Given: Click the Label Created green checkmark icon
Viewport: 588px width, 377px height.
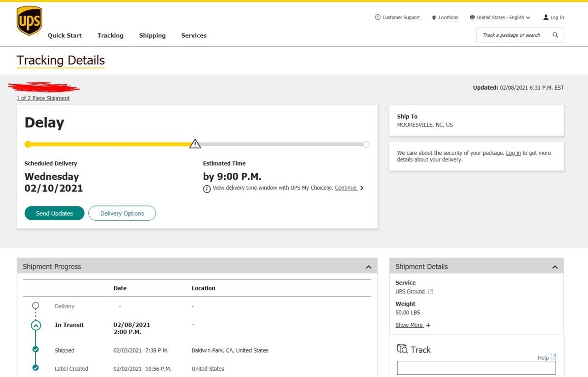Looking at the screenshot, I should [x=36, y=368].
